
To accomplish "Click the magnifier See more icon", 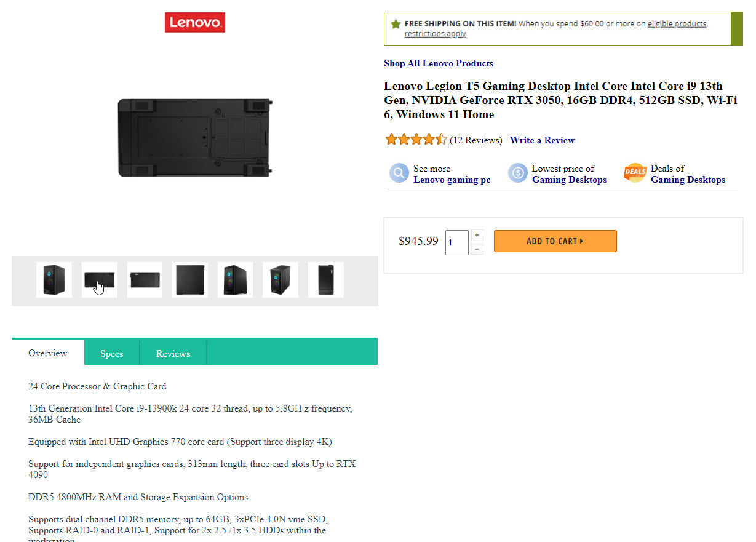I will [x=399, y=173].
